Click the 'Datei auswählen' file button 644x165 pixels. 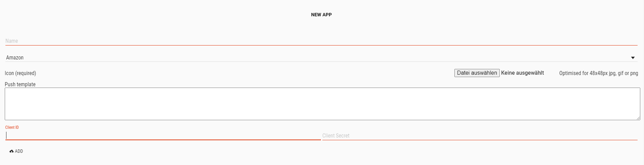(477, 73)
